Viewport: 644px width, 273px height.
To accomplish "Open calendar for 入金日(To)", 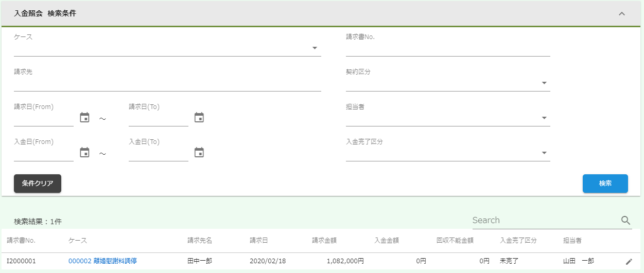I will (199, 153).
